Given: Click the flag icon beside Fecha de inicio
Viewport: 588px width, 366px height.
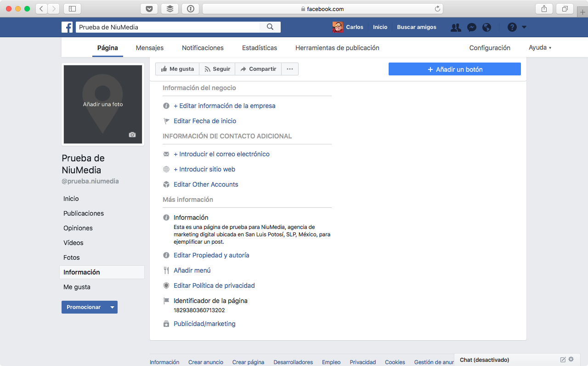Looking at the screenshot, I should pos(166,121).
